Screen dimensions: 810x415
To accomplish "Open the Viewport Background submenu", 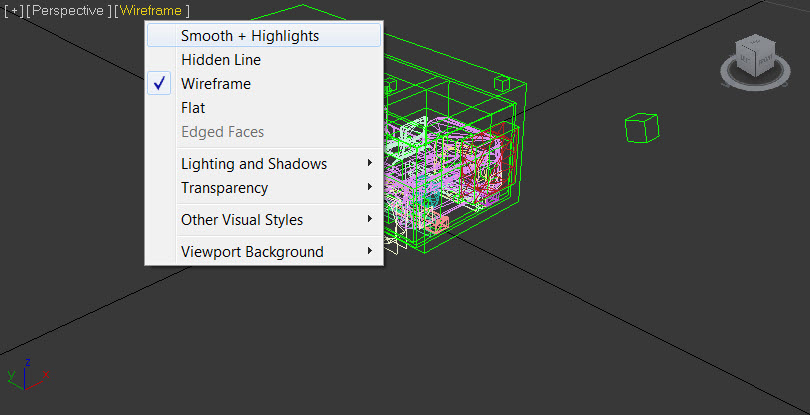I will [x=252, y=252].
